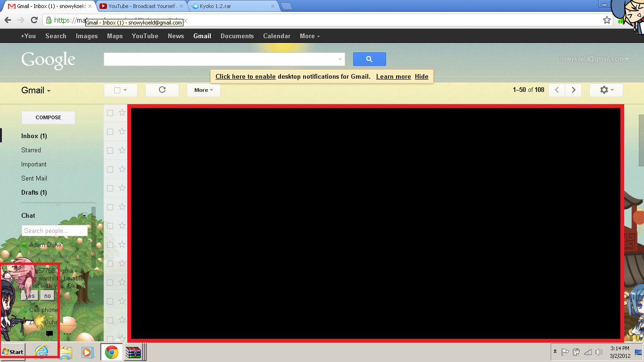Launch Internet Explorer from taskbar

[x=41, y=352]
